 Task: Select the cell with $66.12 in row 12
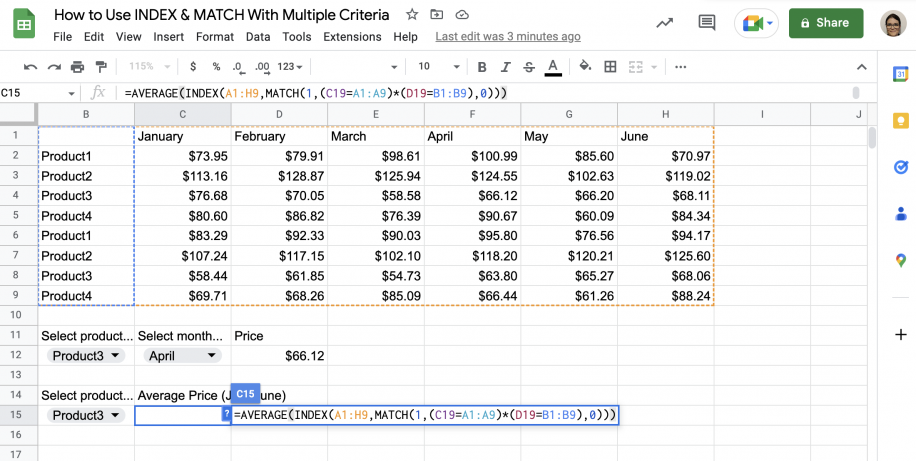click(x=279, y=356)
